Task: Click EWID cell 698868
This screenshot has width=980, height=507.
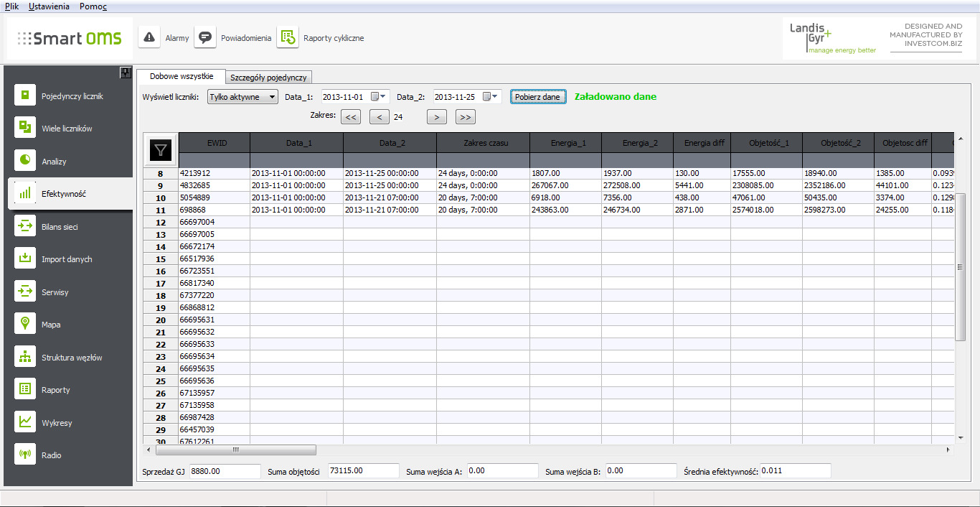Action: point(215,210)
